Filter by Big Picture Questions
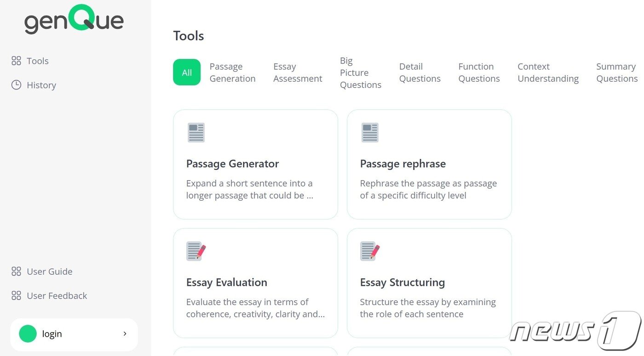This screenshot has width=644, height=356. pyautogui.click(x=361, y=73)
